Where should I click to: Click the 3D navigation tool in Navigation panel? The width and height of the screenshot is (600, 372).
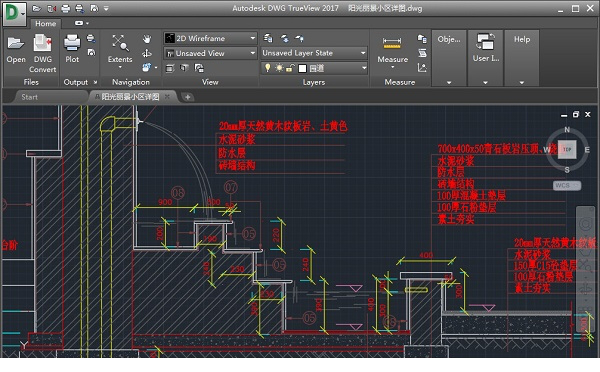coord(147,68)
